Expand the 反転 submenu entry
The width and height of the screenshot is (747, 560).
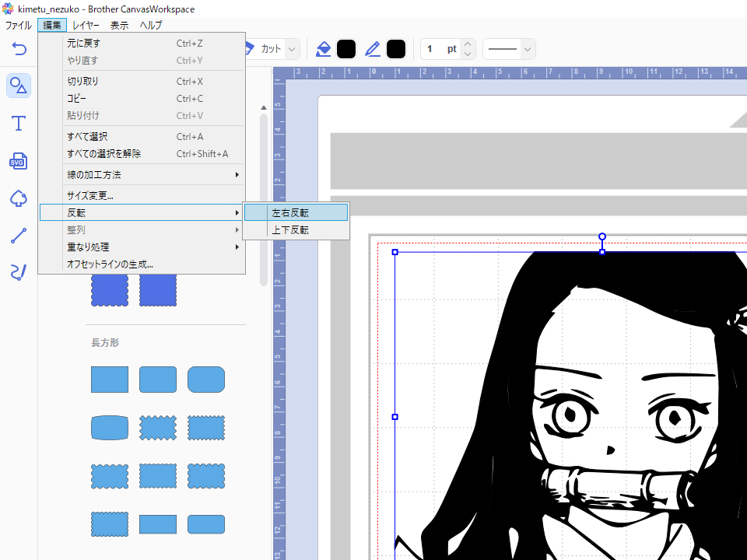[142, 213]
